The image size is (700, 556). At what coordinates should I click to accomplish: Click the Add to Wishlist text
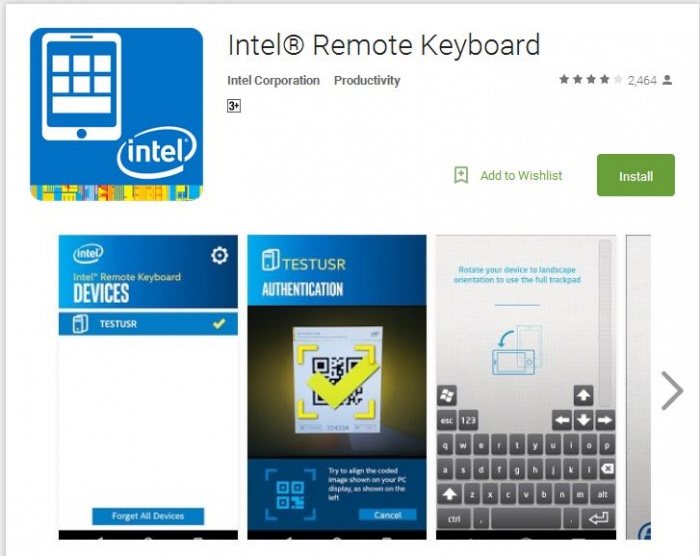(x=521, y=176)
